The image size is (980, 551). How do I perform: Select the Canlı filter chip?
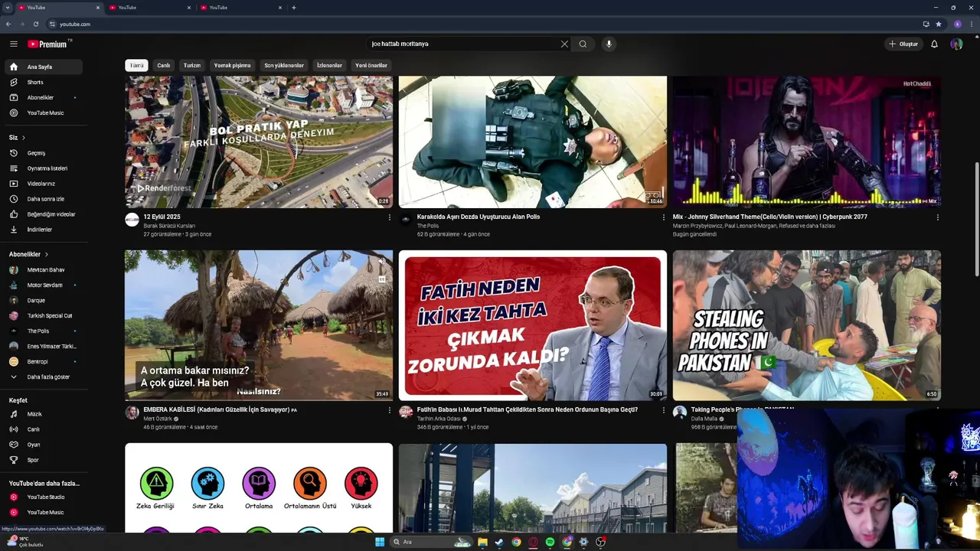point(164,65)
